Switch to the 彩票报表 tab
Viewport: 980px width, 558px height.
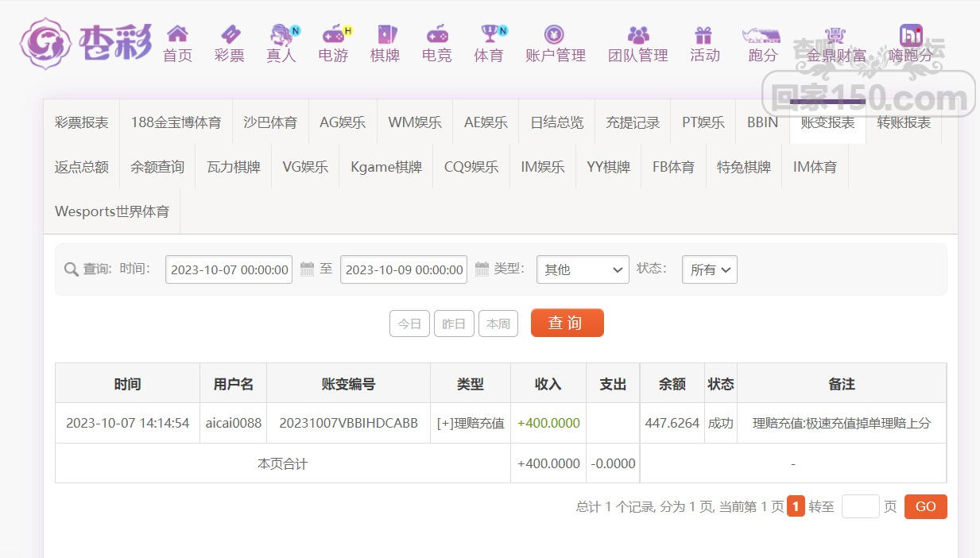pyautogui.click(x=82, y=122)
